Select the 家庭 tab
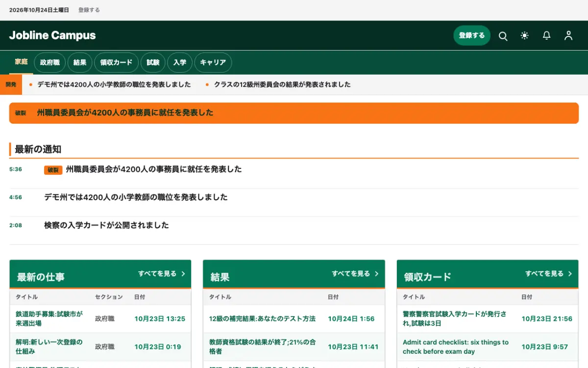Screen dimensions: 588x368 click(x=21, y=62)
